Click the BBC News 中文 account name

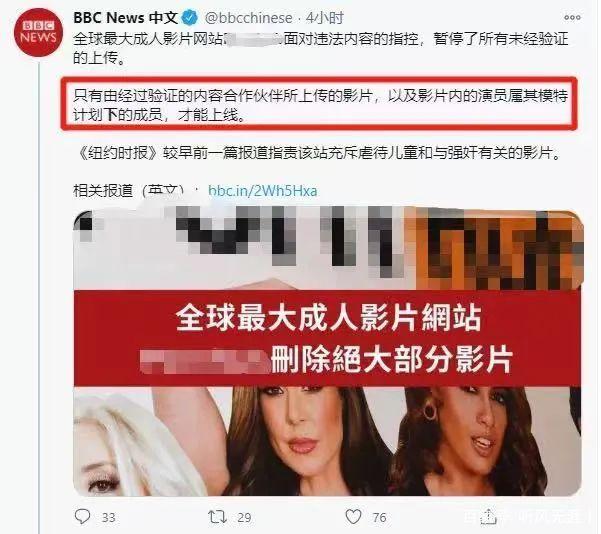click(x=126, y=18)
